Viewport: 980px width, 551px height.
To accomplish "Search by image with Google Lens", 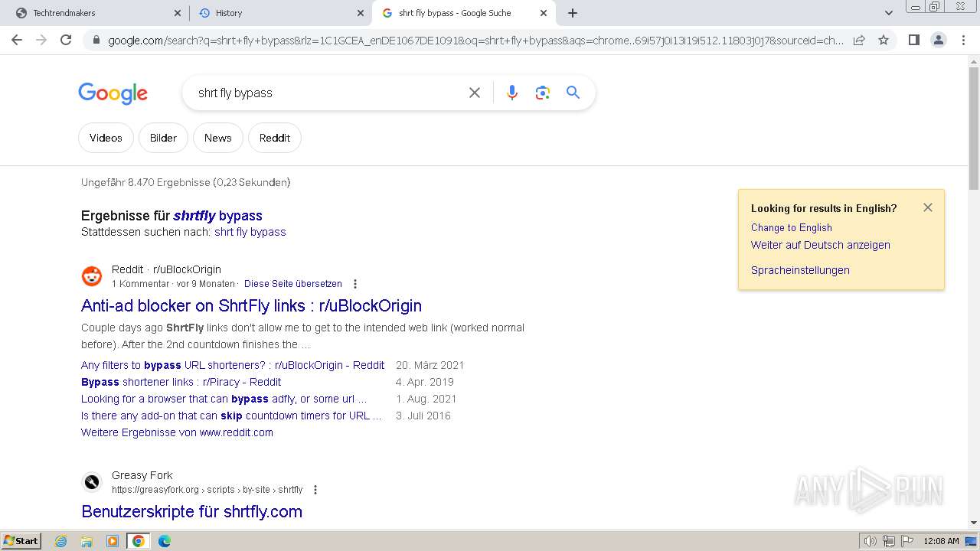I will pos(543,93).
